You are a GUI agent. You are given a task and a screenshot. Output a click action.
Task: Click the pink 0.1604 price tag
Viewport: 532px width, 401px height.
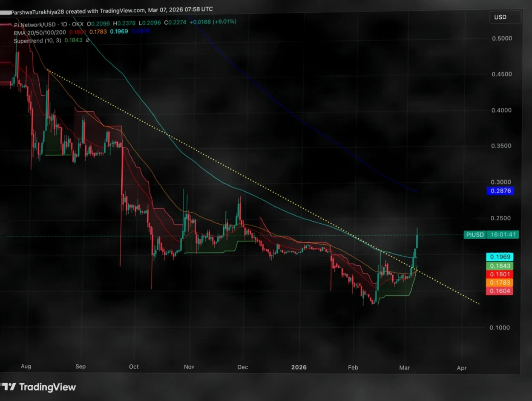[500, 291]
